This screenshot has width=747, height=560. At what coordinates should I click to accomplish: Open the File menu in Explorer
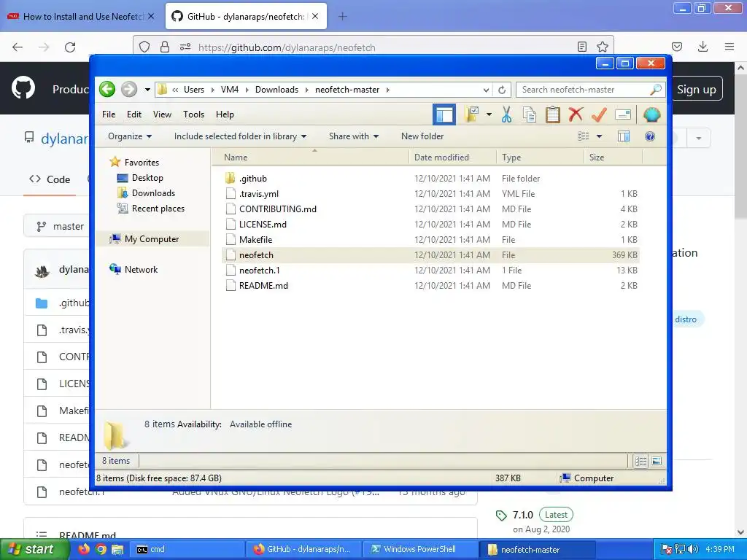click(109, 114)
